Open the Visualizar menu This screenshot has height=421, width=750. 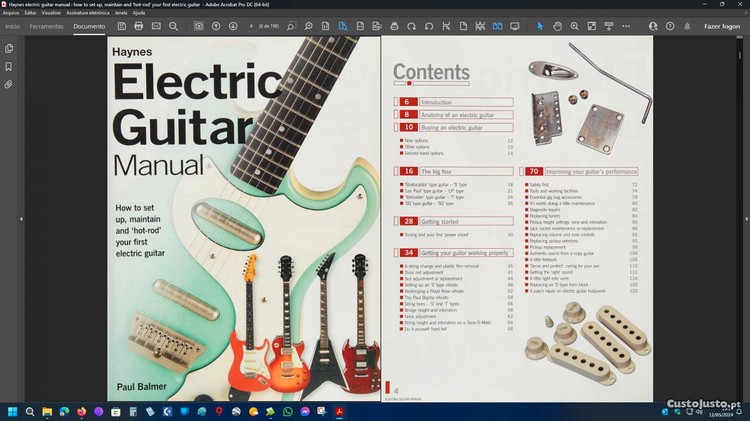coord(52,13)
